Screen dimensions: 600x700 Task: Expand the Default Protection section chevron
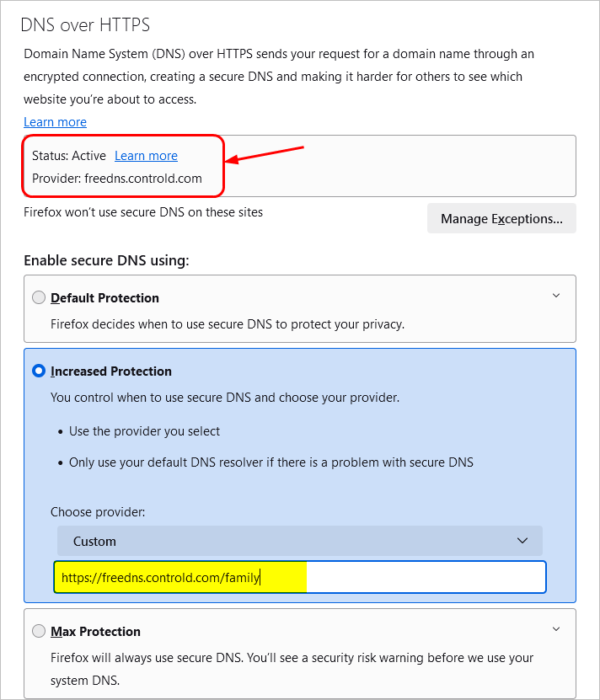pos(556,296)
